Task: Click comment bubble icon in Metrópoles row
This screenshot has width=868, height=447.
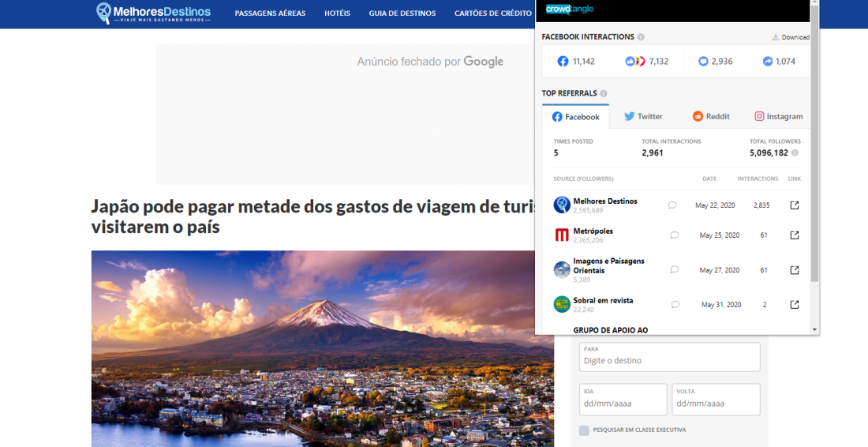Action: (x=674, y=235)
